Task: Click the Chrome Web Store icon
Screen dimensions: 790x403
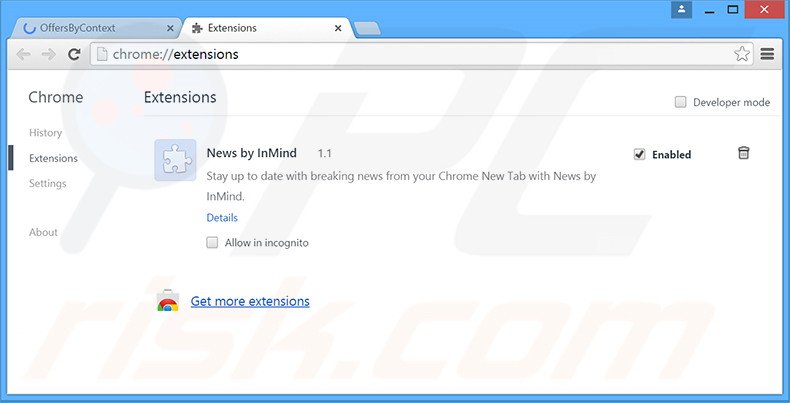Action: click(x=168, y=301)
